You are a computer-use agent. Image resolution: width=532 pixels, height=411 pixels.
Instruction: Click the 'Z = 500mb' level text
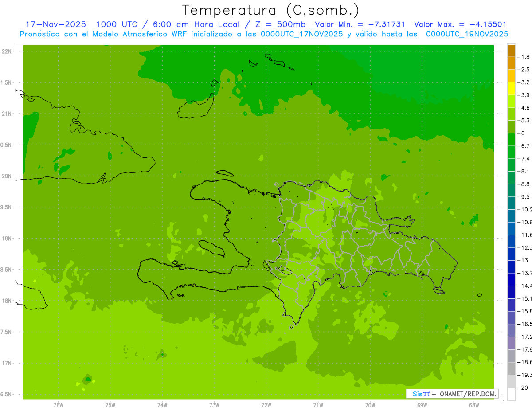click(x=280, y=24)
